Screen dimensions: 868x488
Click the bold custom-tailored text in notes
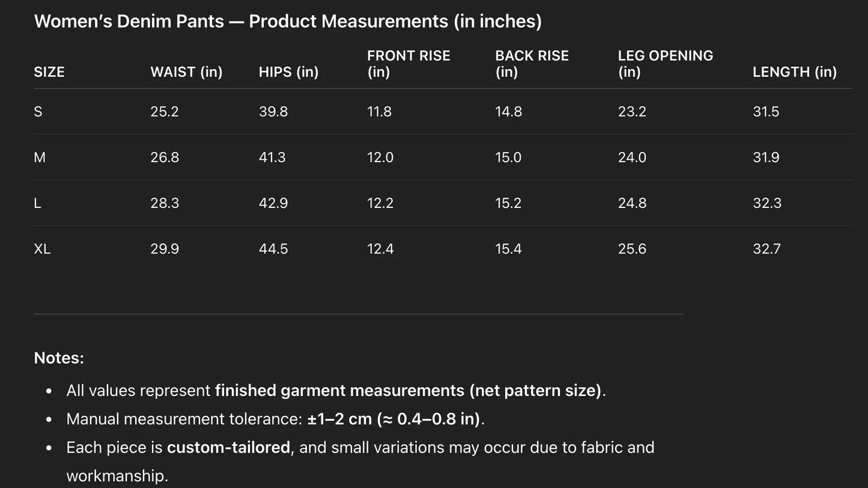pos(228,448)
